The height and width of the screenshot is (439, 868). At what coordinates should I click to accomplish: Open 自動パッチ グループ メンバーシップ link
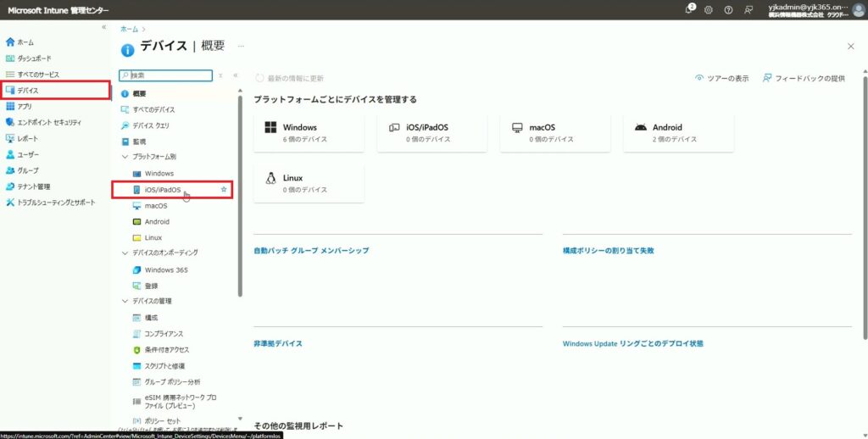(311, 250)
